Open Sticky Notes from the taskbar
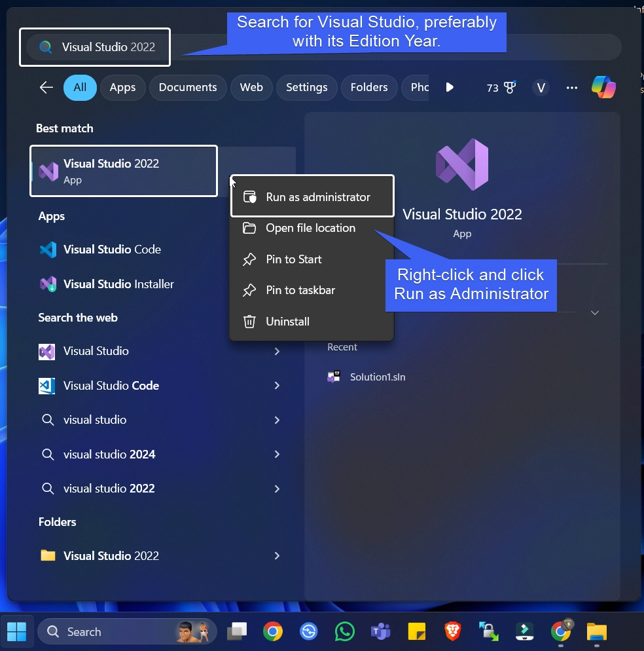The height and width of the screenshot is (651, 644). [x=417, y=631]
